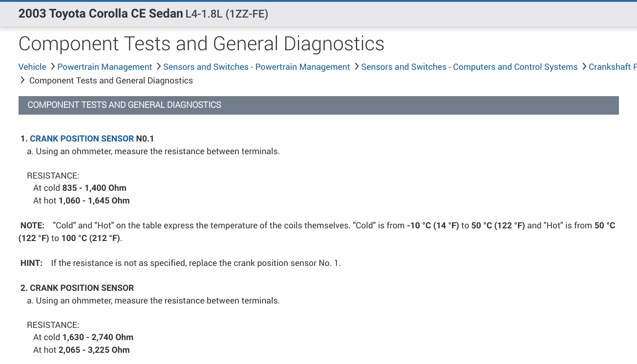Image resolution: width=637 pixels, height=364 pixels.
Task: Open the Powertrain Management breadcrumb
Action: click(105, 67)
